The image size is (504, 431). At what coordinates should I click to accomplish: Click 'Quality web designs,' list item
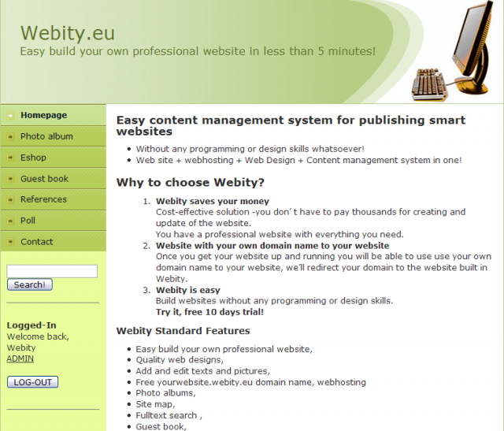click(180, 360)
